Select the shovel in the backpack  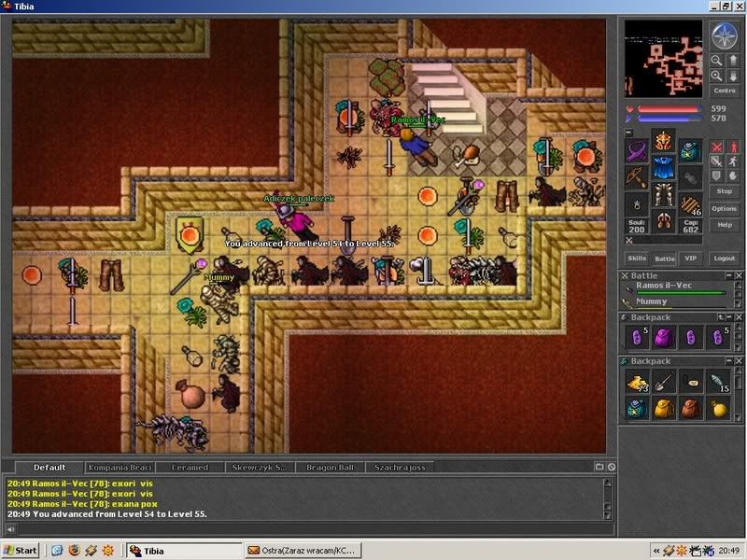[x=664, y=382]
